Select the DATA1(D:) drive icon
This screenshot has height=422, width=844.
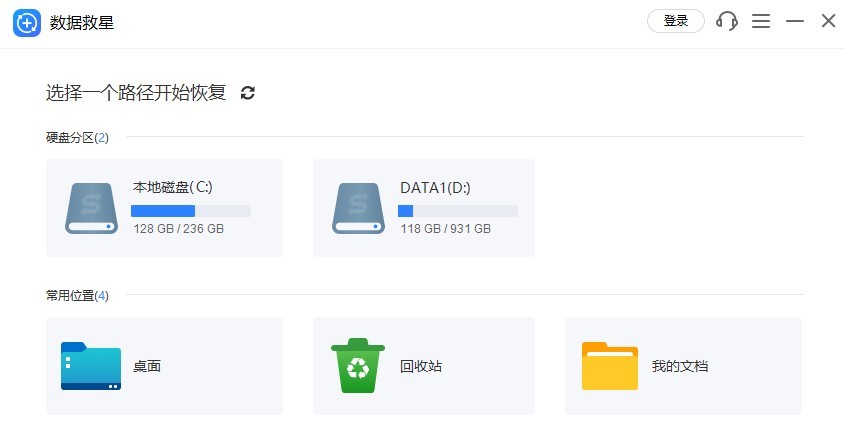click(x=359, y=208)
